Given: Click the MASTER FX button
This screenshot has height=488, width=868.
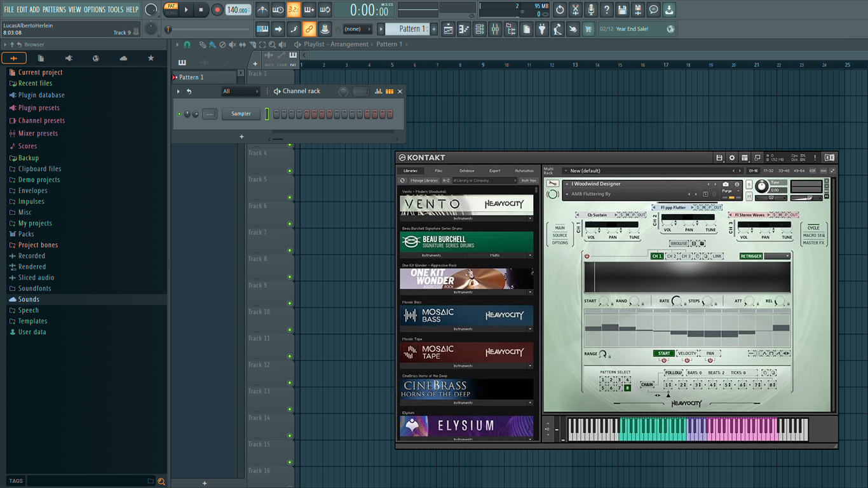Looking at the screenshot, I should (813, 243).
